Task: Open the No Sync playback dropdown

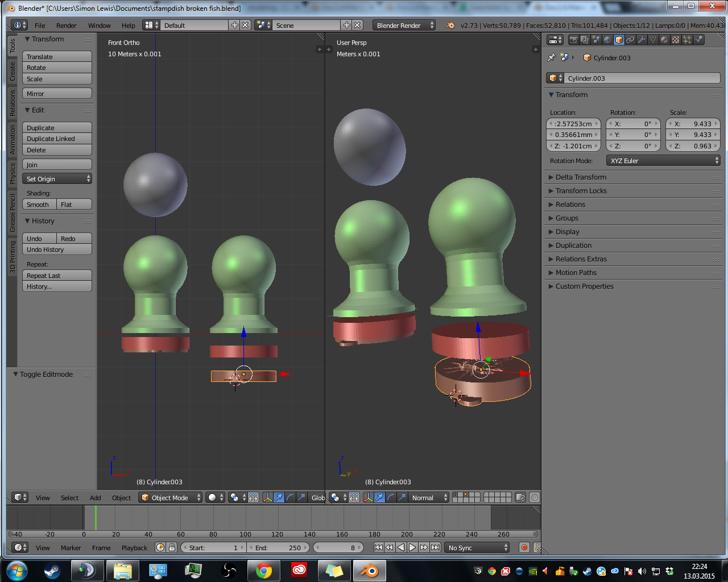Action: [477, 548]
